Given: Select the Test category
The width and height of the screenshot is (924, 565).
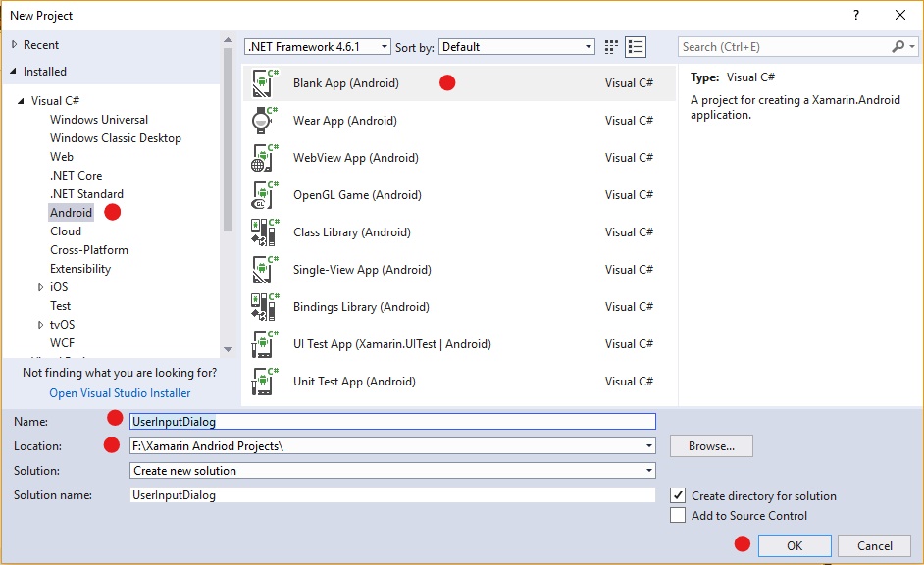Looking at the screenshot, I should tap(60, 306).
